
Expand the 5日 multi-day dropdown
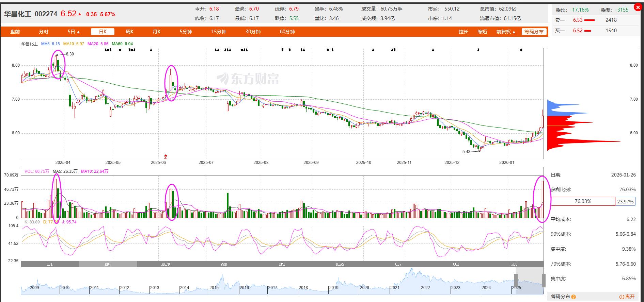[x=74, y=32]
